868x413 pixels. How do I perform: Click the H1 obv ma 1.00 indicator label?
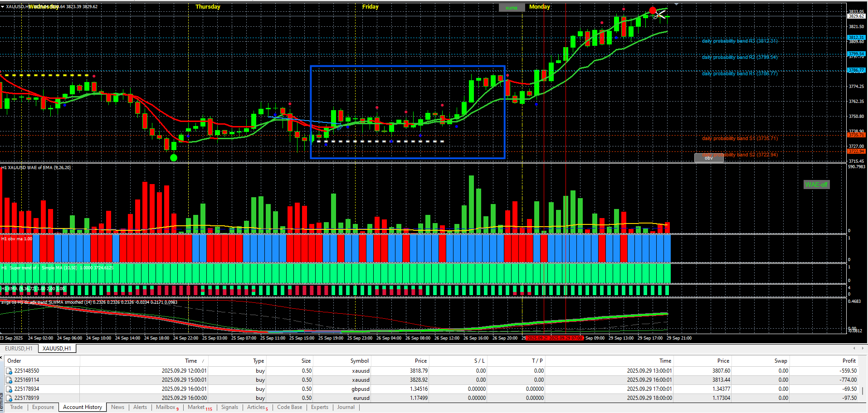[x=17, y=239]
